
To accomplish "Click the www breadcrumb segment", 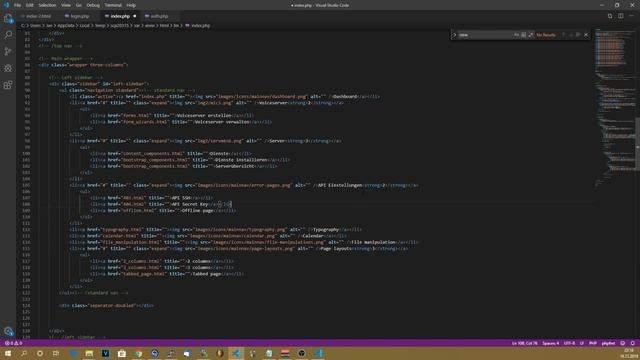I will pyautogui.click(x=150, y=25).
